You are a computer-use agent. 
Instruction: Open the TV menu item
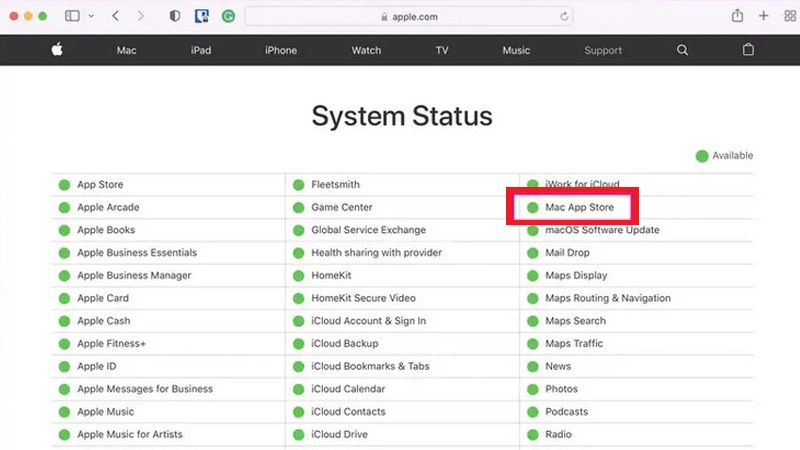coord(442,50)
